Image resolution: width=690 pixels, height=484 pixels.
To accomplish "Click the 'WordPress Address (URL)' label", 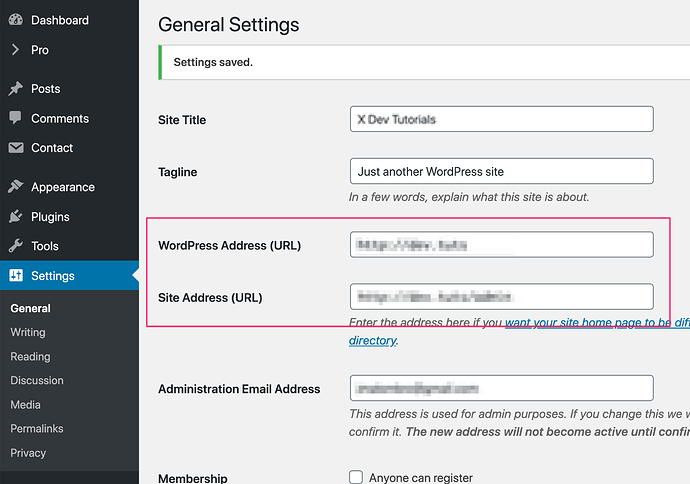I will (229, 246).
